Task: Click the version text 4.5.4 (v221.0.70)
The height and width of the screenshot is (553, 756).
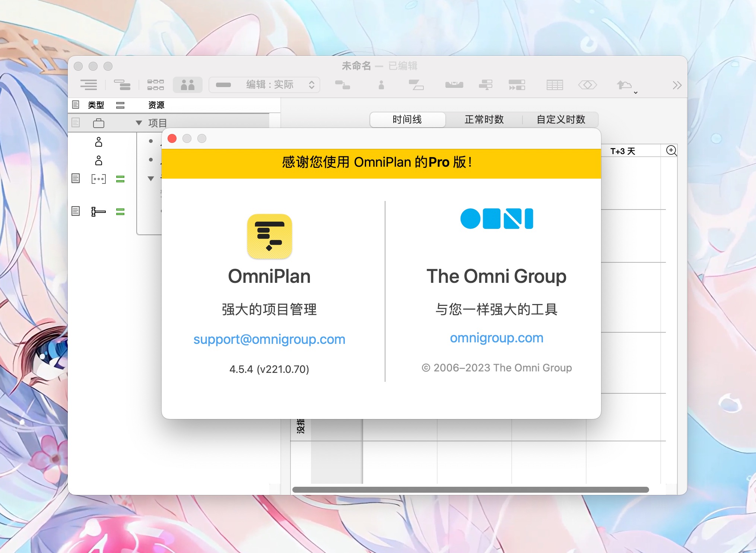Action: 269,369
